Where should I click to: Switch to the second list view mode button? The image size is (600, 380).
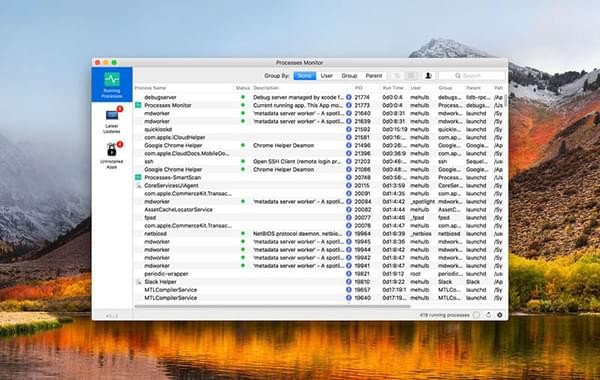pos(411,76)
